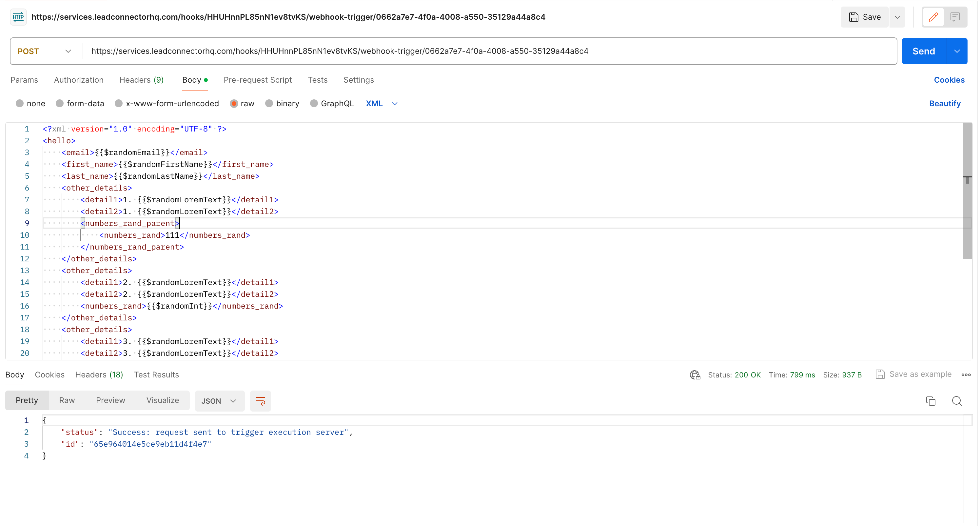This screenshot has height=526, width=980.
Task: Open the POST method dropdown
Action: pos(45,51)
